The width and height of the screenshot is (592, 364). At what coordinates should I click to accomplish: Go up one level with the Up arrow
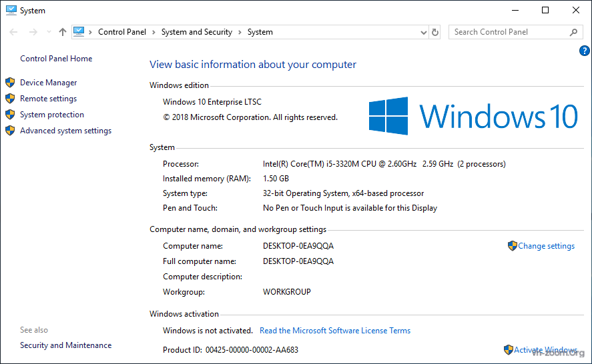[x=63, y=32]
